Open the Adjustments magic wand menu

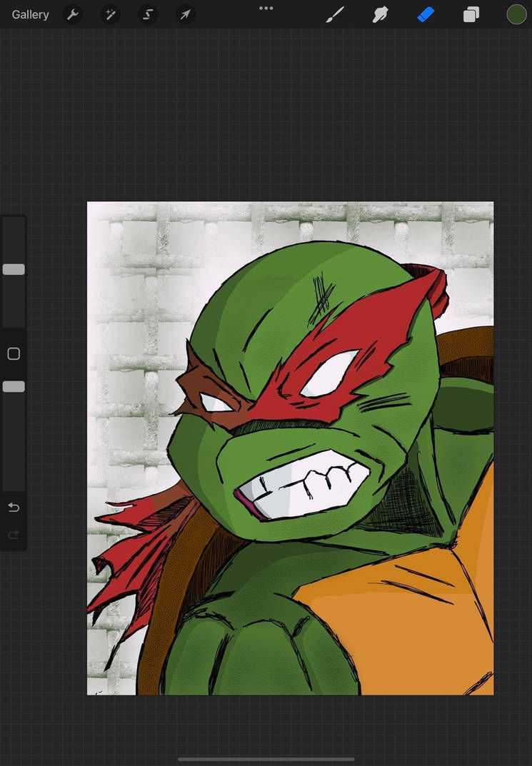coord(110,15)
